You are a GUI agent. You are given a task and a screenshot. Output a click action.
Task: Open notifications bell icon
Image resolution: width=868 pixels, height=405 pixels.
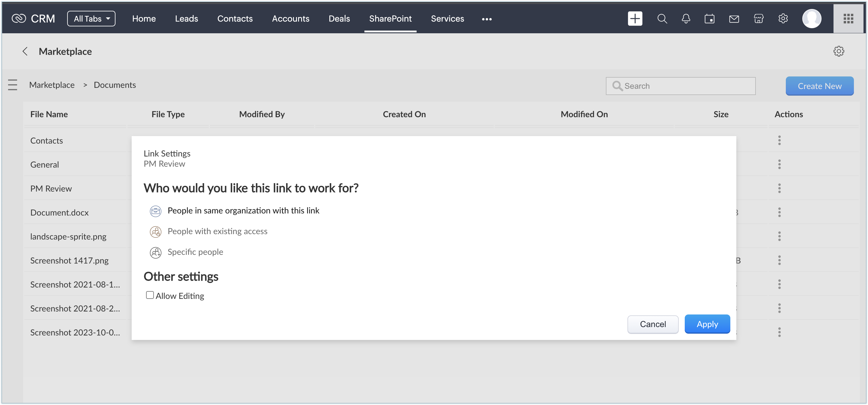pos(686,19)
